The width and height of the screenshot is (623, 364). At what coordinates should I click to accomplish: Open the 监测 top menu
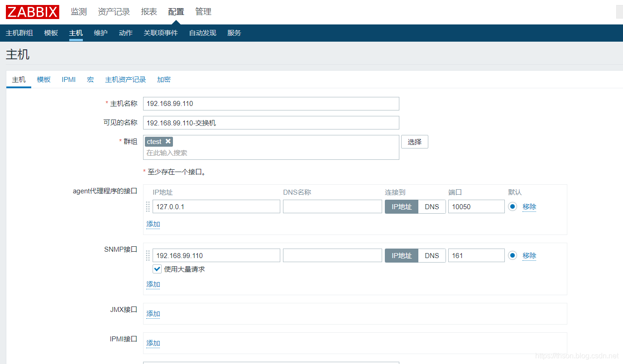[x=79, y=12]
